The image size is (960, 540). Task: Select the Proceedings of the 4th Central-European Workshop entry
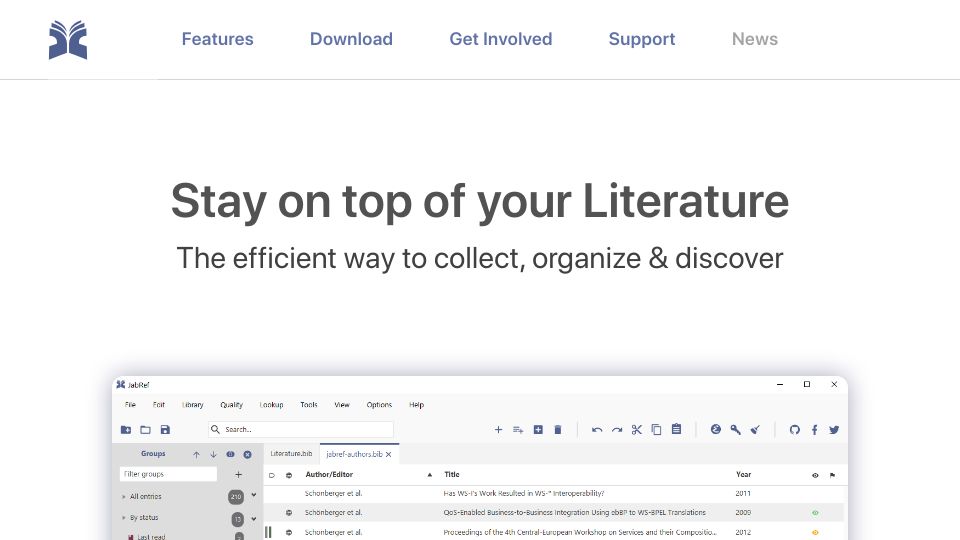(579, 532)
